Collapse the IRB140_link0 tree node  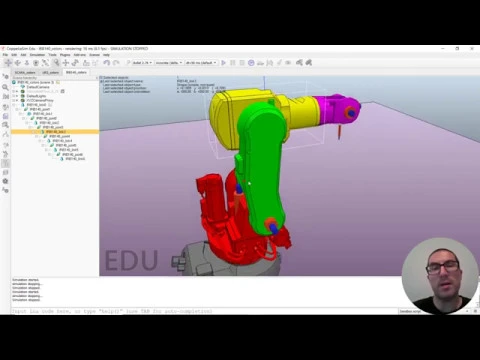click(x=14, y=105)
